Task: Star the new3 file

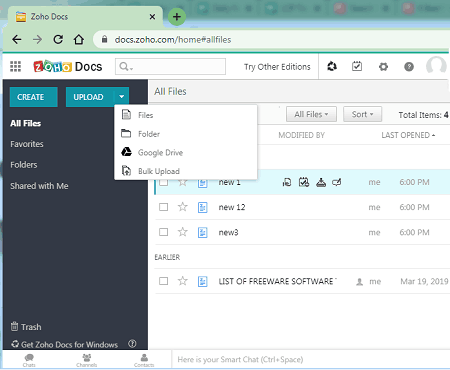Action: coord(183,232)
